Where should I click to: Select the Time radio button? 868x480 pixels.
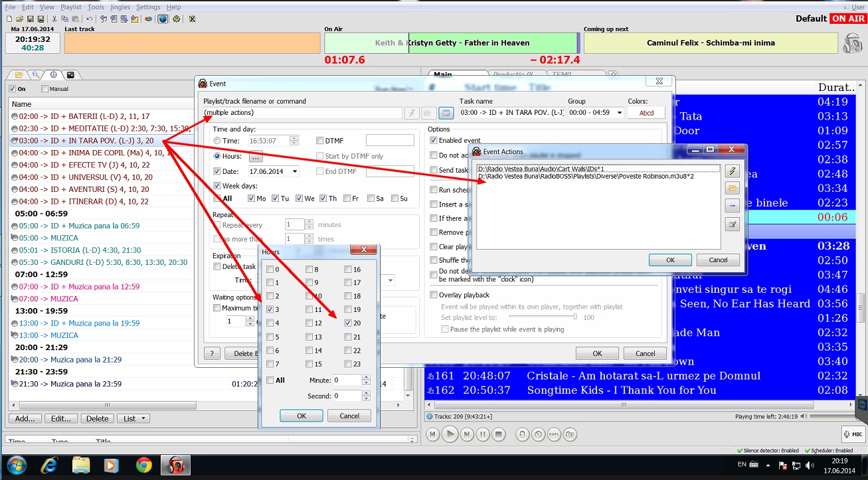point(217,141)
